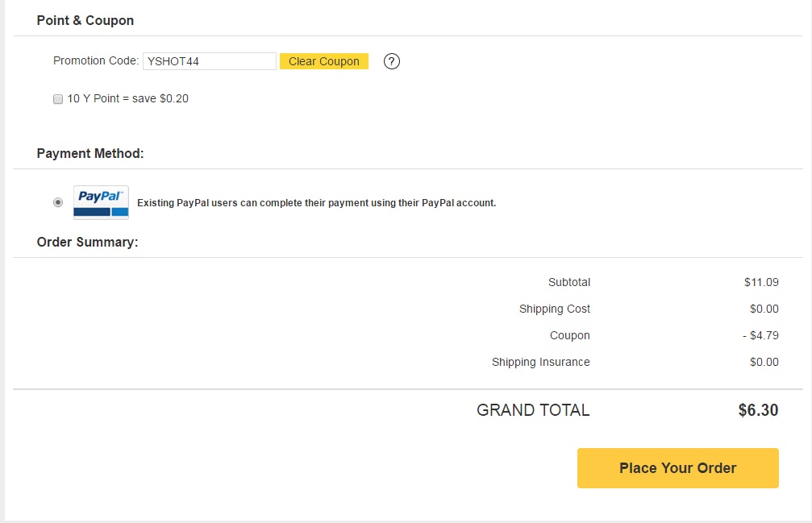The image size is (812, 523).
Task: Click the question mark help icon
Action: pos(392,61)
